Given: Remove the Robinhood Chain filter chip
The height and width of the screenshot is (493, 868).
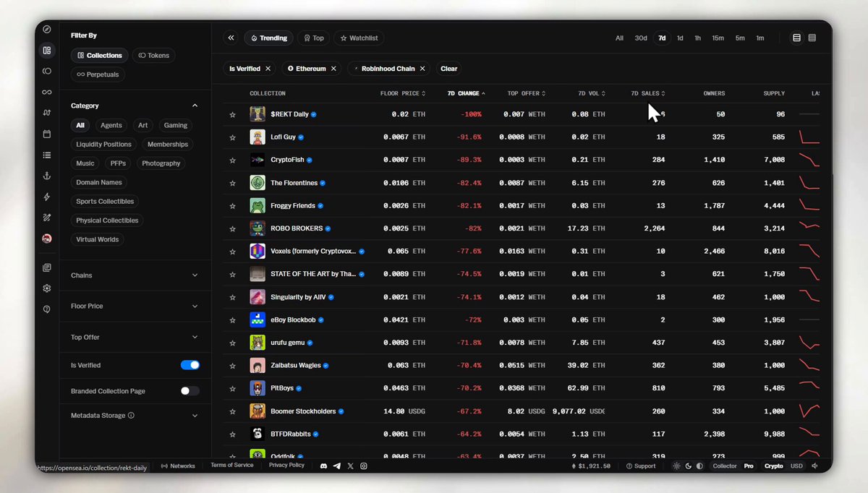Looking at the screenshot, I should tap(422, 69).
